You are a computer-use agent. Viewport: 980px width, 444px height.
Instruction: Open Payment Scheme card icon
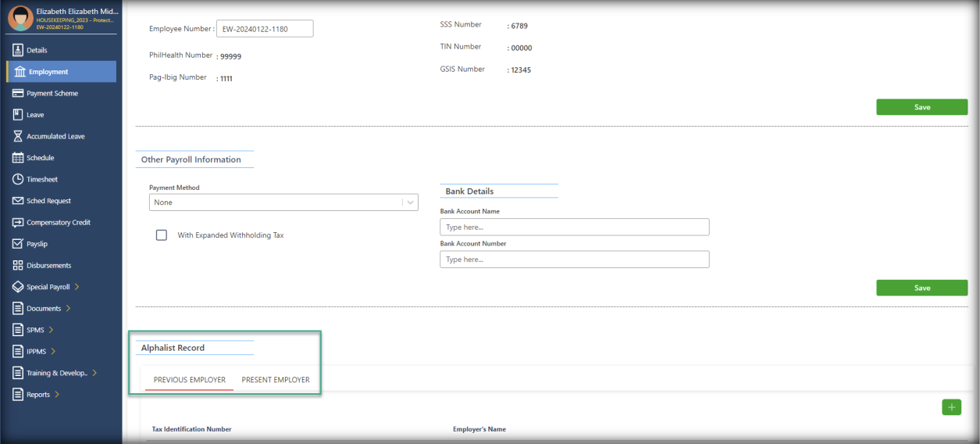18,93
